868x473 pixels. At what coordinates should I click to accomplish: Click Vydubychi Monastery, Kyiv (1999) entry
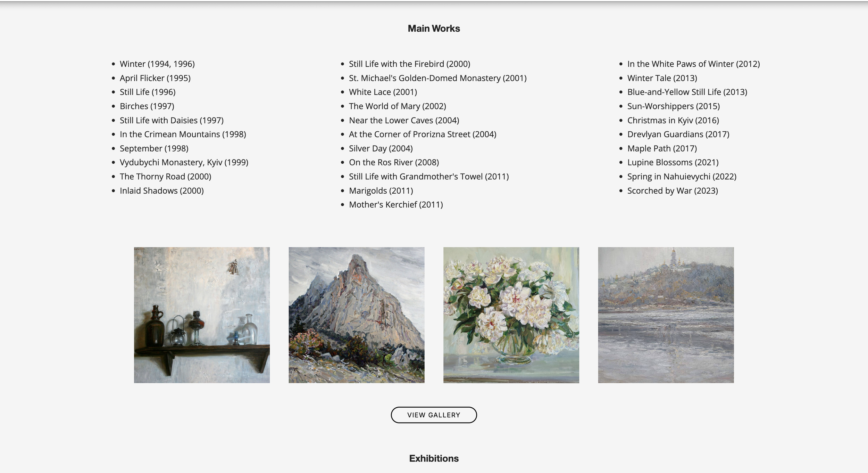pos(184,163)
